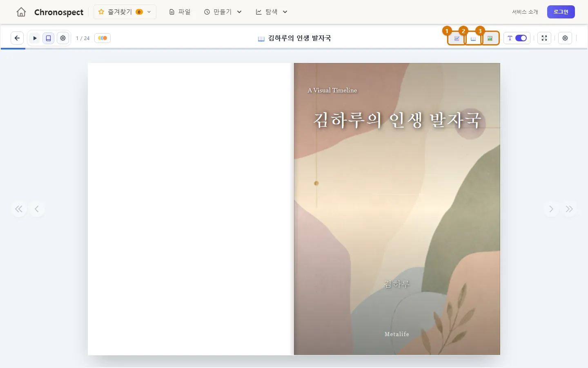
Task: Open gear settings beside the fullscreen button
Action: point(565,38)
